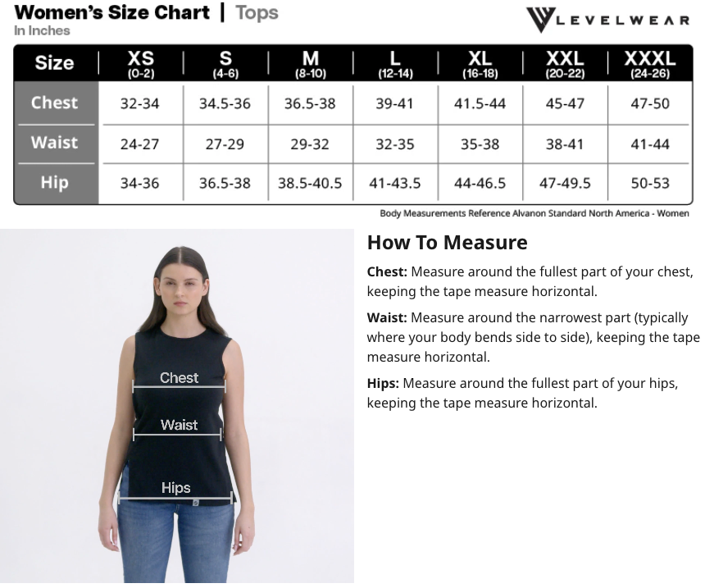The height and width of the screenshot is (588, 705).
Task: Click the XXL chest value 45-47
Action: 565,104
